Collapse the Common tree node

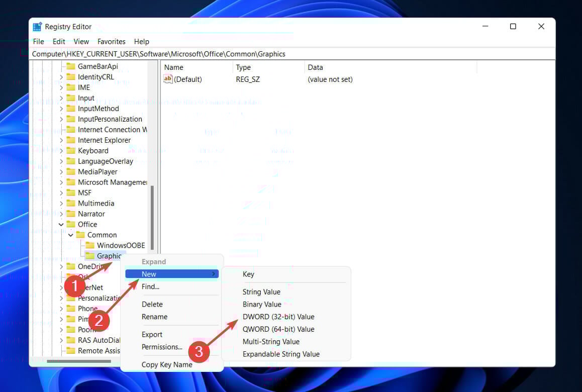(x=70, y=235)
